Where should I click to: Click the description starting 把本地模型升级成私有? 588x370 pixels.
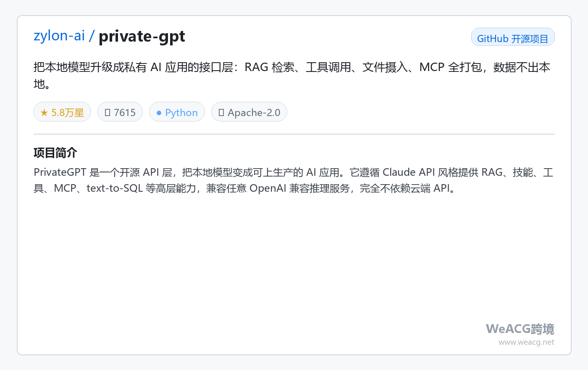pyautogui.click(x=292, y=75)
